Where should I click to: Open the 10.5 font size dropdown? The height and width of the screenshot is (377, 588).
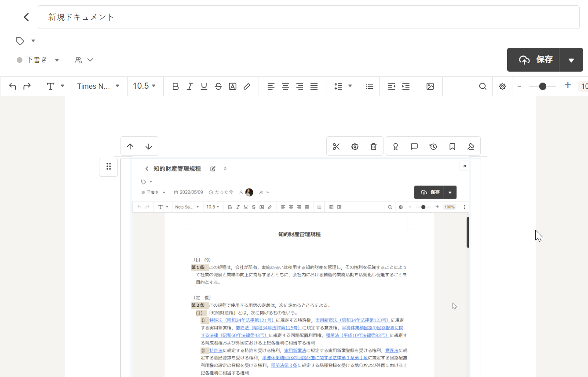click(x=144, y=86)
